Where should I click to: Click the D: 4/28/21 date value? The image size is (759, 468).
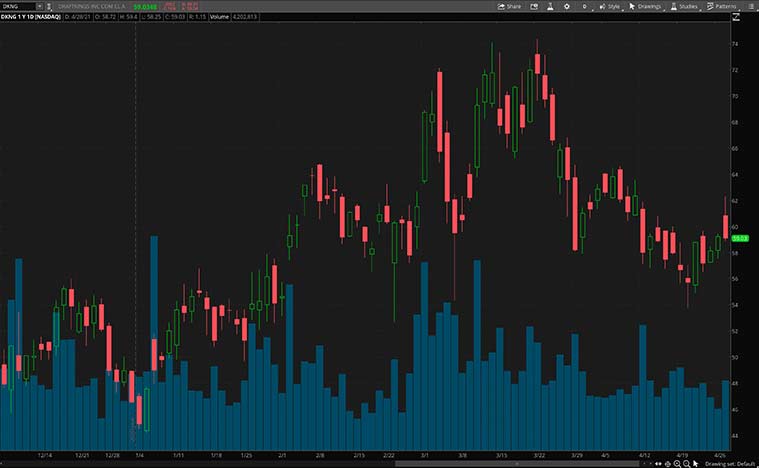click(77, 17)
